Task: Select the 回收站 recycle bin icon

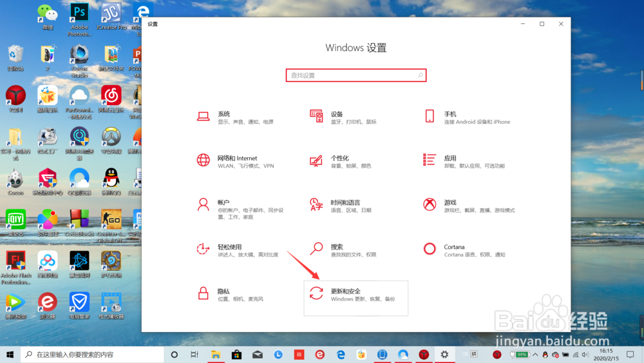Action: coord(15,59)
